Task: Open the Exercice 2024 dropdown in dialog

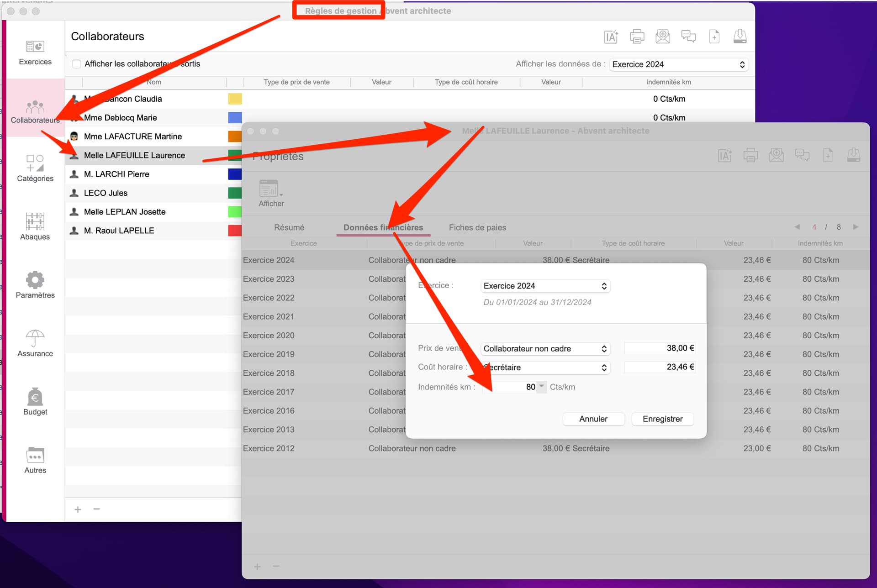Action: tap(545, 286)
